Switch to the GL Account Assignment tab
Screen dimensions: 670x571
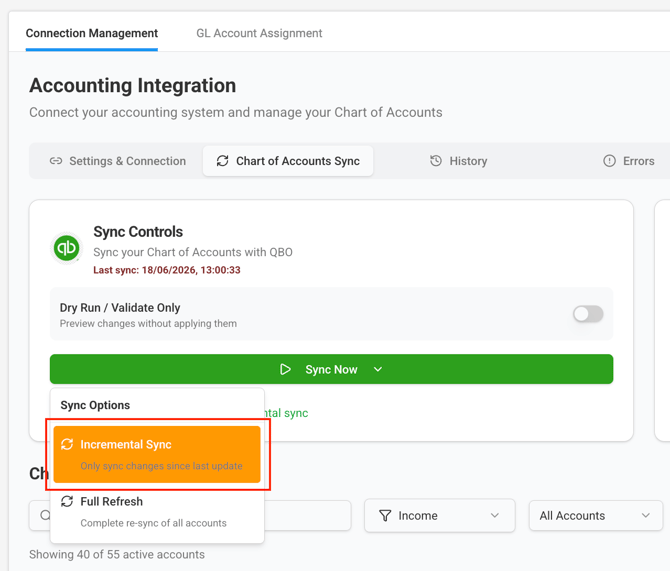pos(259,33)
